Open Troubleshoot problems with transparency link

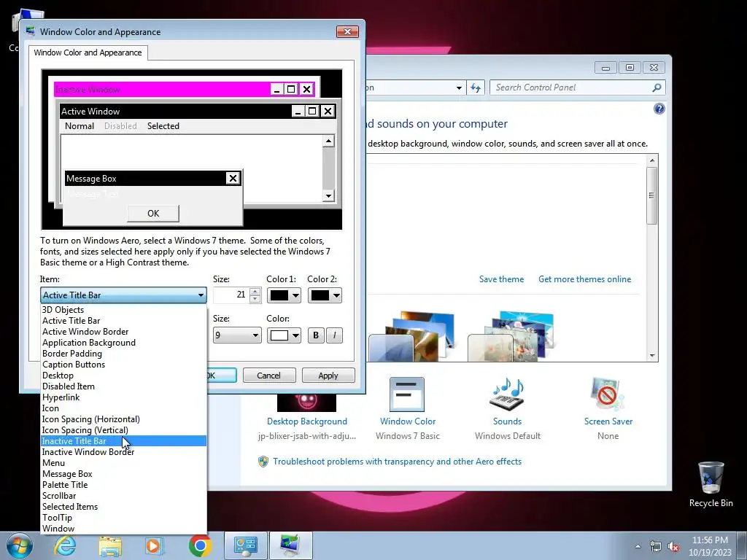click(397, 462)
